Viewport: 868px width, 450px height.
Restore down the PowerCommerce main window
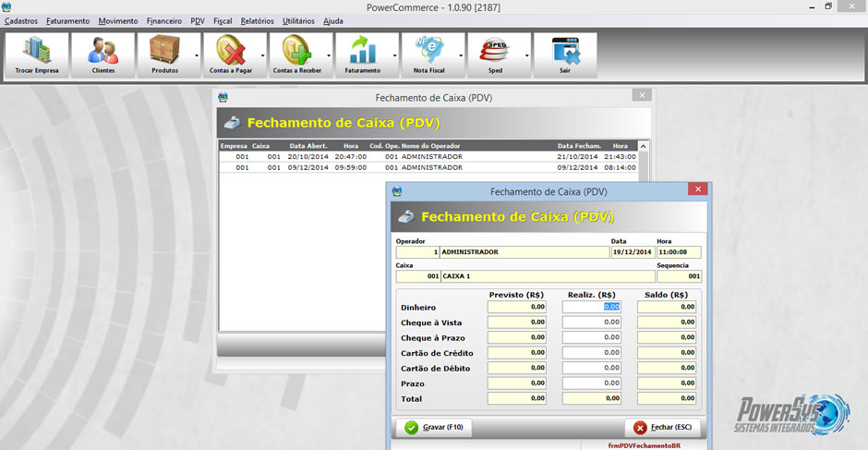pos(828,6)
